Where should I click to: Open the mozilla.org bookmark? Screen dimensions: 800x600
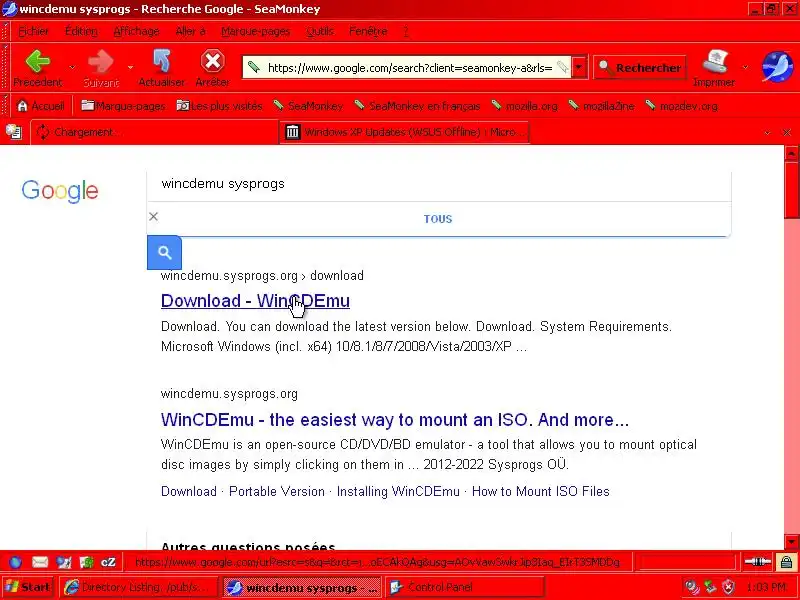(524, 106)
